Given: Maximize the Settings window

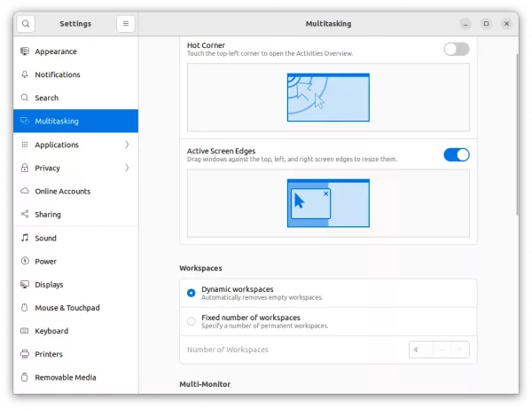Looking at the screenshot, I should (486, 24).
